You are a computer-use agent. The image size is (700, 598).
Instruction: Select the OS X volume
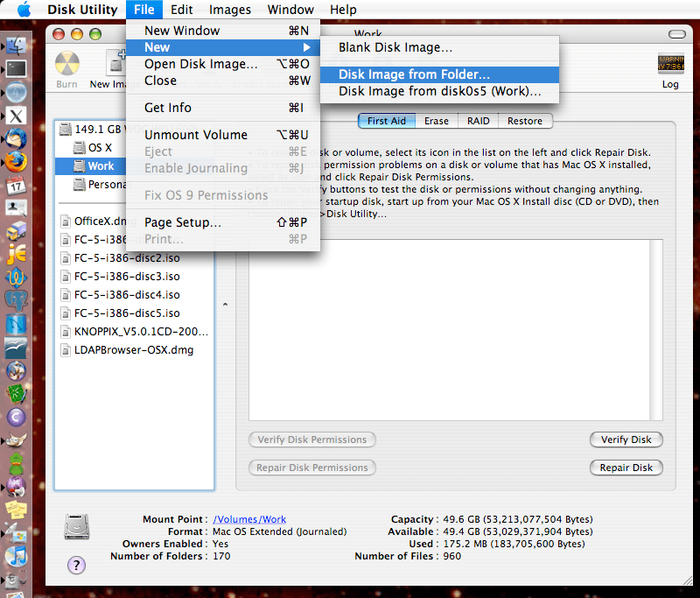pyautogui.click(x=91, y=148)
